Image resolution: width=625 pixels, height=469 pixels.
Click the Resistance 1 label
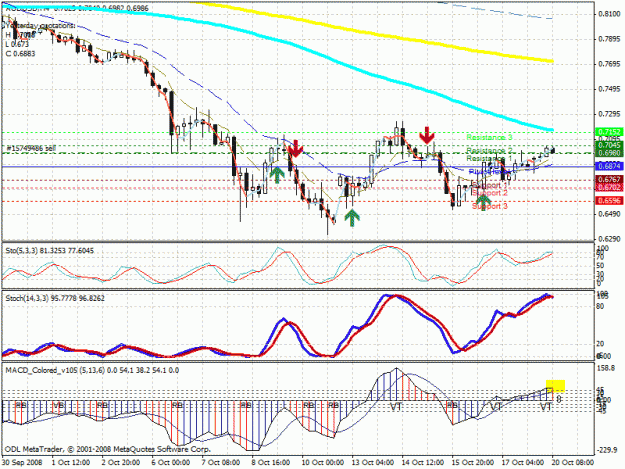pos(489,159)
